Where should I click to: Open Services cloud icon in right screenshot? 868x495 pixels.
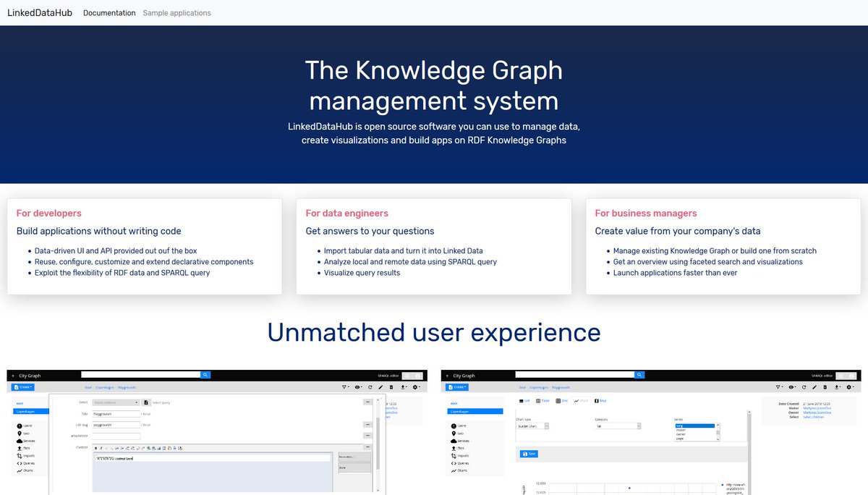[453, 441]
